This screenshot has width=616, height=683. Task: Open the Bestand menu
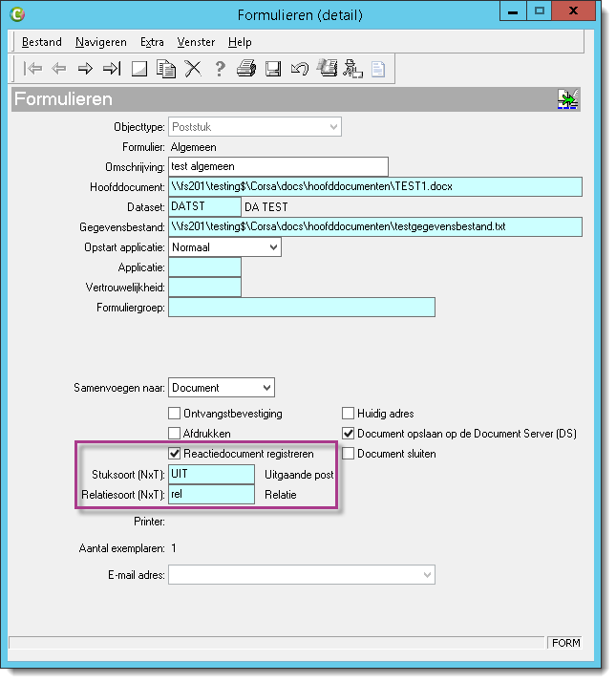tap(42, 42)
